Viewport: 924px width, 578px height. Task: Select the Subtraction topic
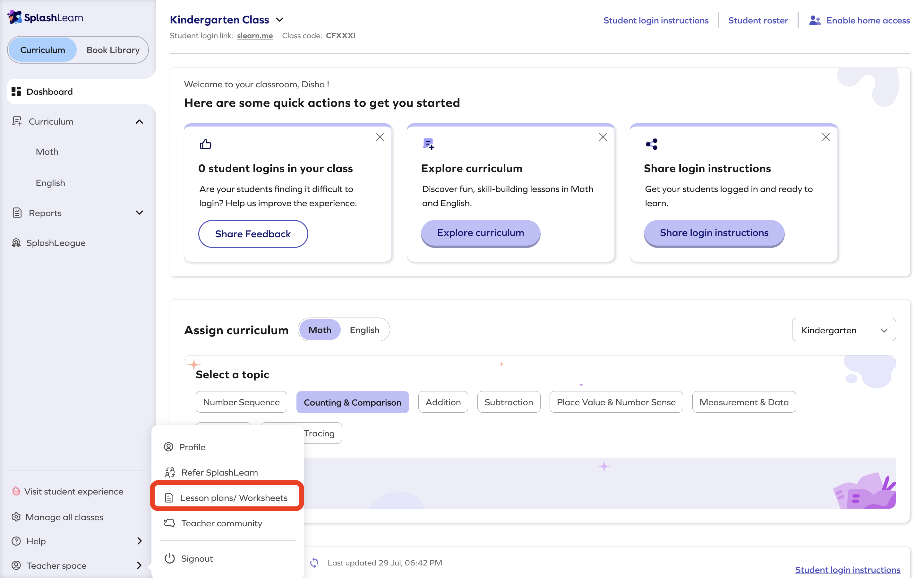click(x=509, y=402)
